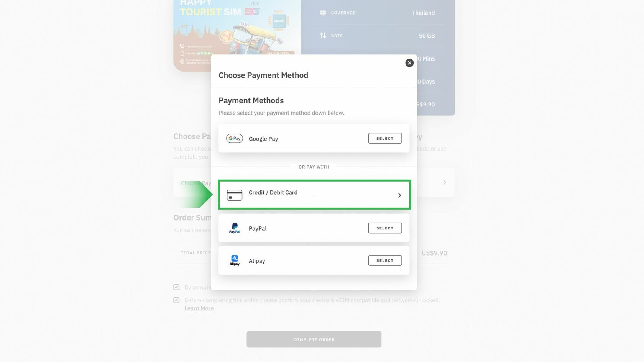
Task: Toggle the eSIM compatibility confirmation checkbox
Action: tap(176, 300)
